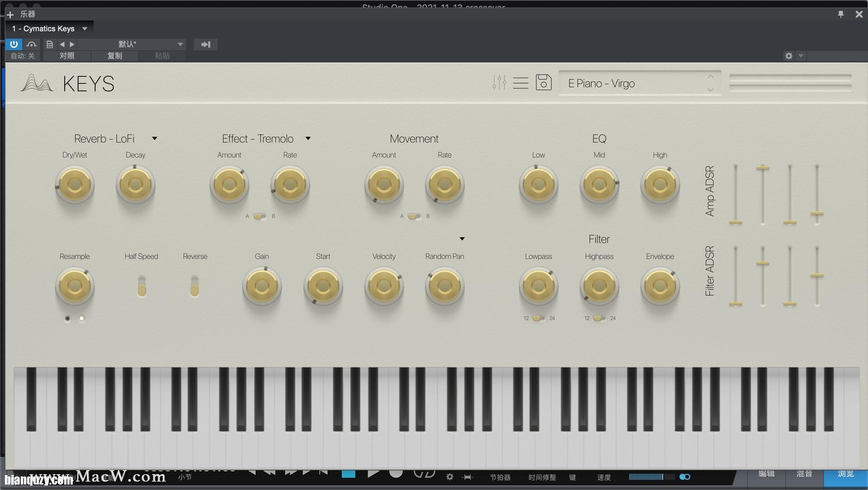The image size is (868, 490).
Task: Click the Effect Rate knob
Action: [x=290, y=185]
